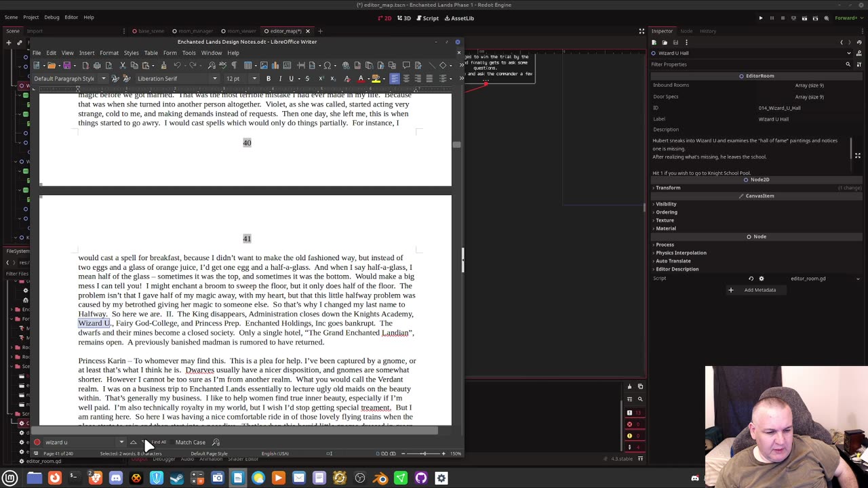This screenshot has height=488, width=868.
Task: Save the document in LibreOffice Writer
Action: 66,65
